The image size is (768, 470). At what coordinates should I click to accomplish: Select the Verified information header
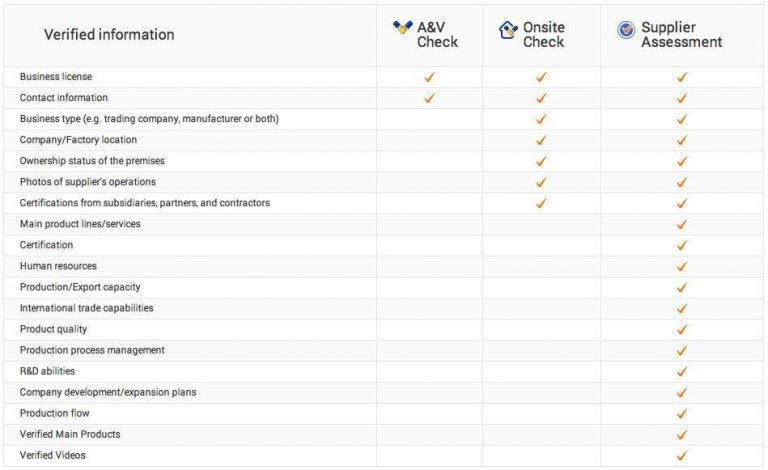pyautogui.click(x=109, y=35)
